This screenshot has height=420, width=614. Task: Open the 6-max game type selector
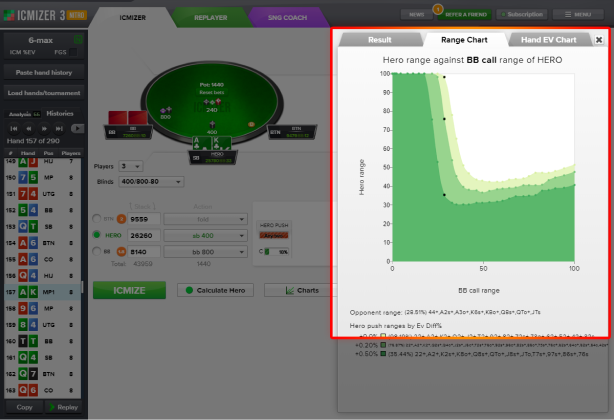click(x=40, y=40)
